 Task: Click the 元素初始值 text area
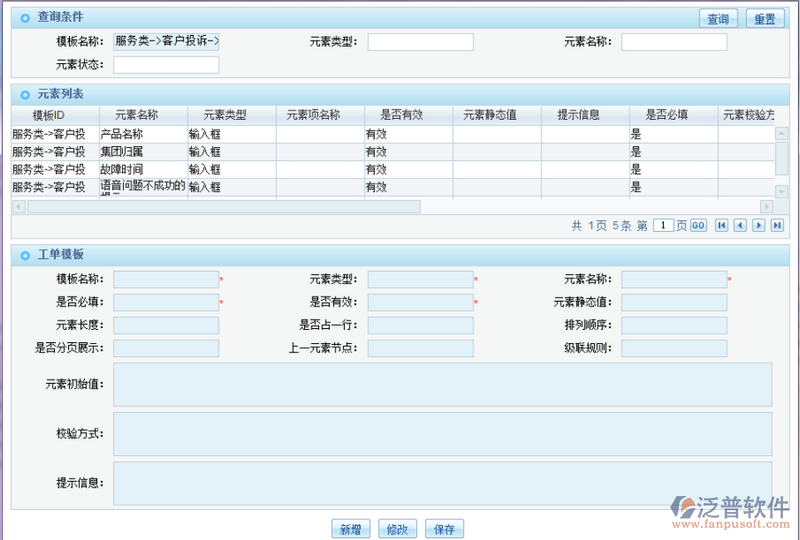coord(442,385)
